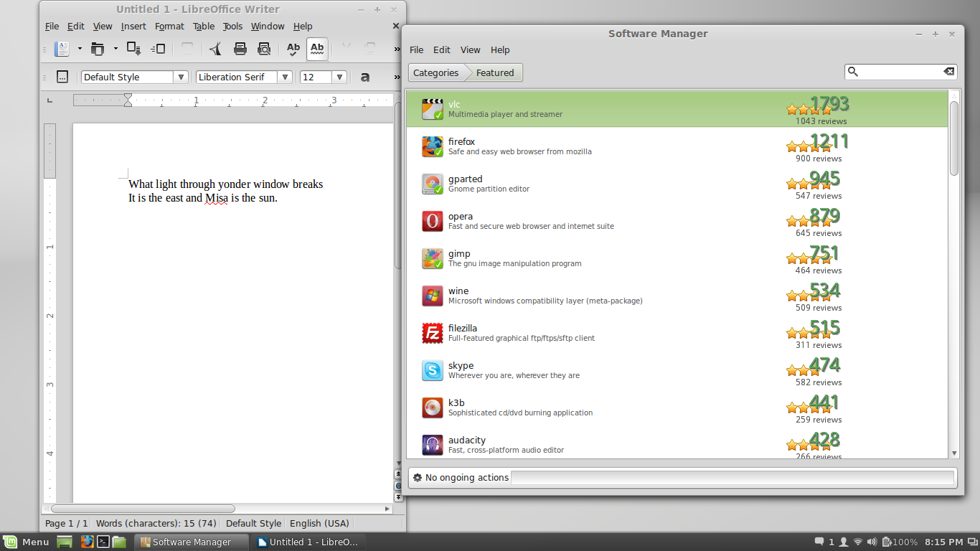Click the word count field in Writer status bar
This screenshot has height=551, width=980.
pos(156,524)
